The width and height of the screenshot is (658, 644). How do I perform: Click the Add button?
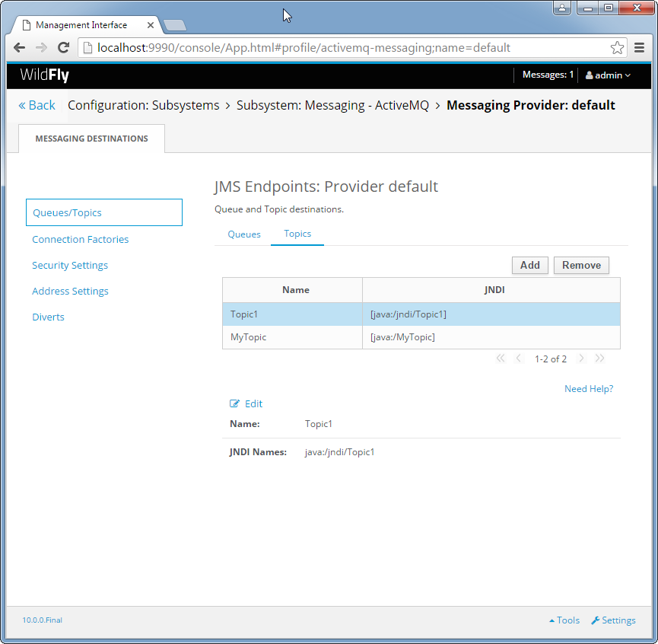tap(530, 266)
